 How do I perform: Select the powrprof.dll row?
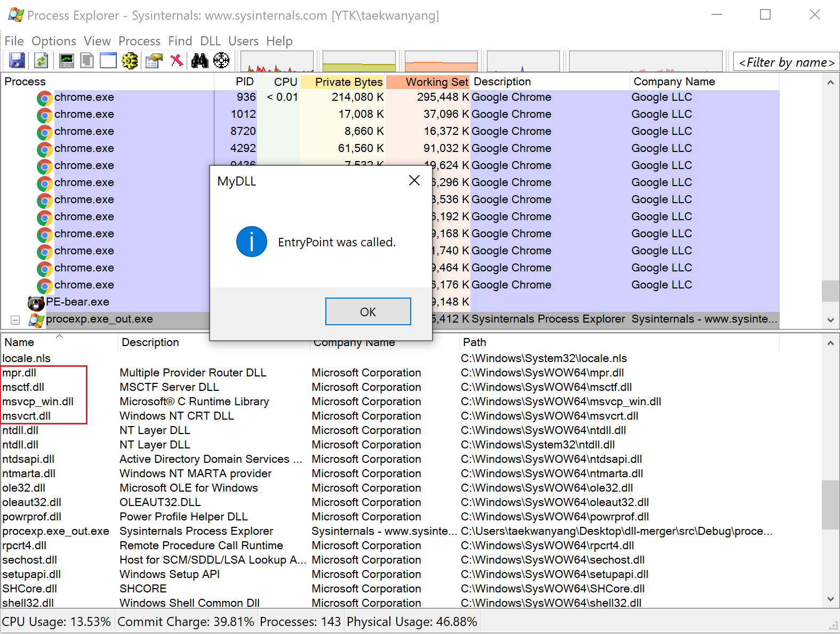pos(390,517)
